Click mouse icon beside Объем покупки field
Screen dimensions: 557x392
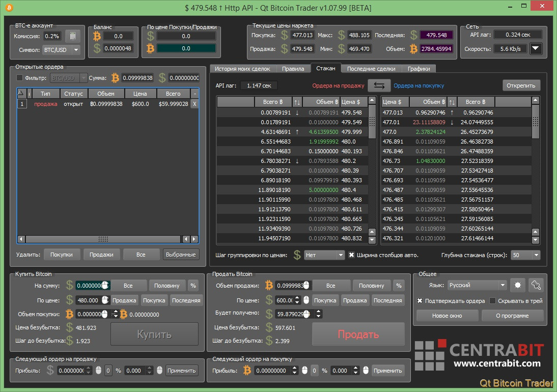coord(104,314)
